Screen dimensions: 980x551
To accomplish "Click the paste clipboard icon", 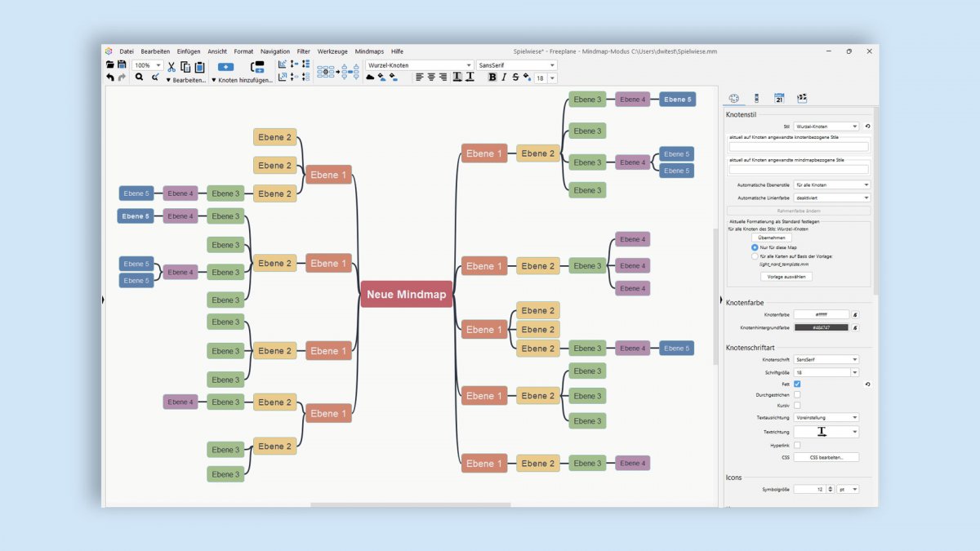I will (x=199, y=67).
